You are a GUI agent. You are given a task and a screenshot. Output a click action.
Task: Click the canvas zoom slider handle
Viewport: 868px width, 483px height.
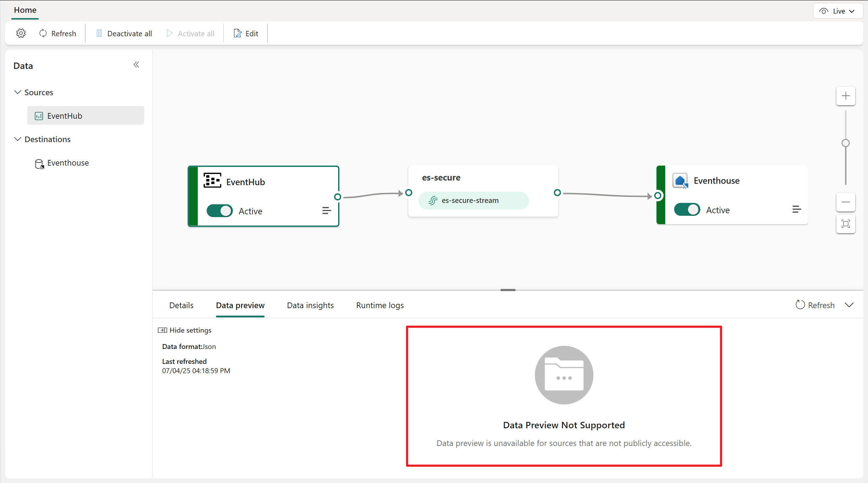click(x=846, y=143)
